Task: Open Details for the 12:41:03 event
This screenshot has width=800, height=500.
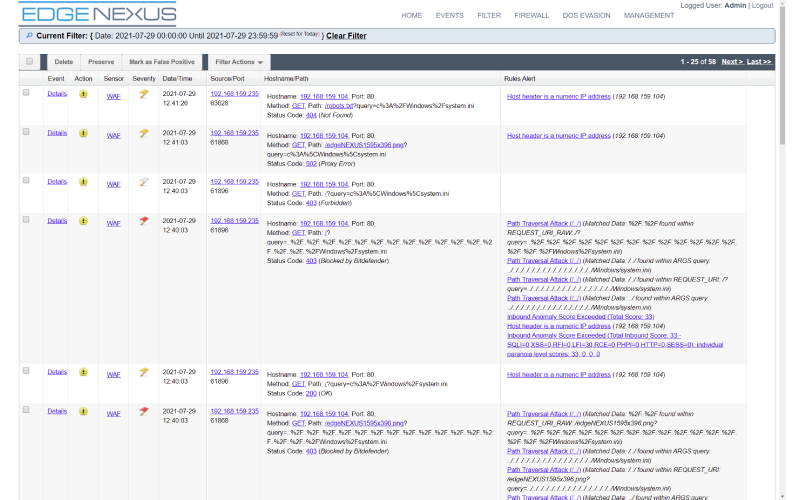Action: 57,133
